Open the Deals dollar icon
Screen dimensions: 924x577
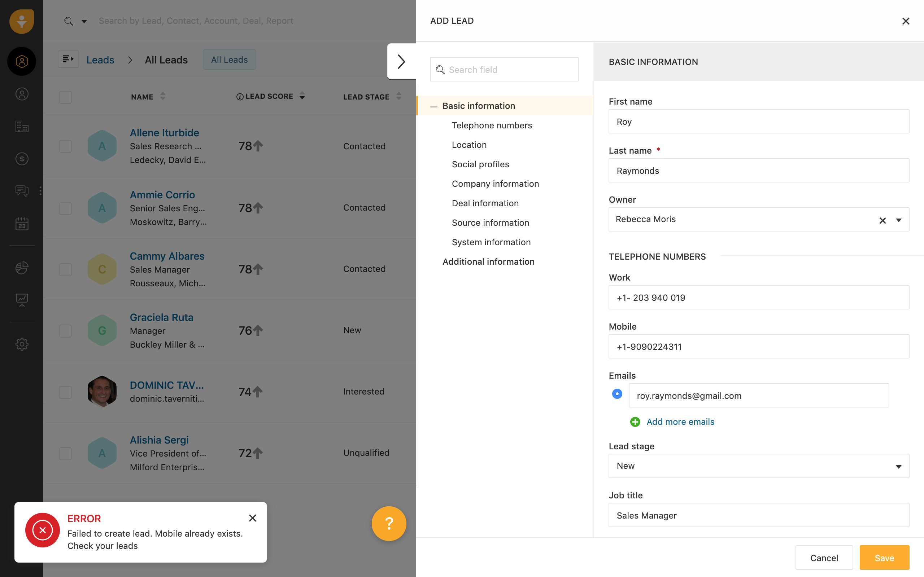pos(22,159)
